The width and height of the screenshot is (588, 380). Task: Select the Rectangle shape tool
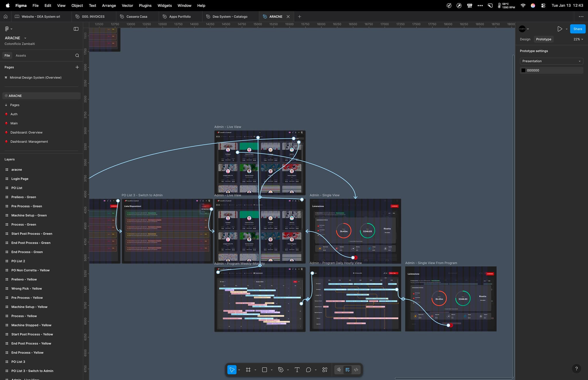265,370
